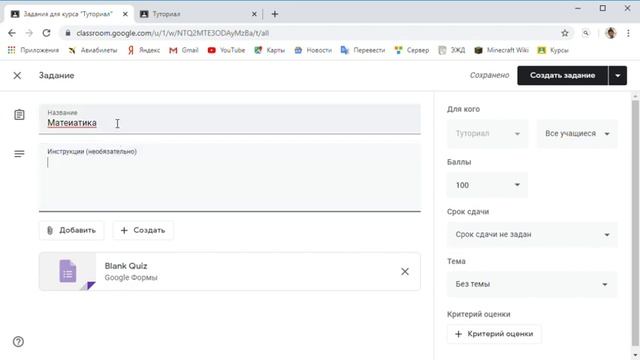Click the Тема label
This screenshot has width=640, height=360.
[456, 261]
